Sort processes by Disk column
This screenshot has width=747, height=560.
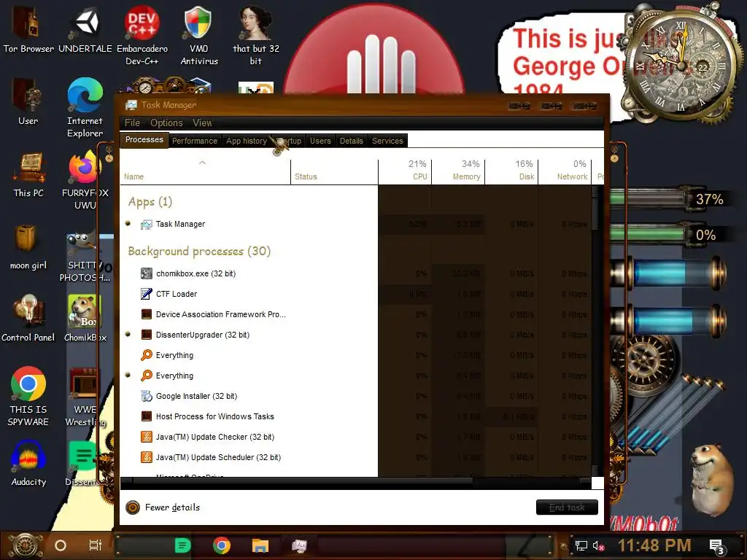tap(511, 171)
